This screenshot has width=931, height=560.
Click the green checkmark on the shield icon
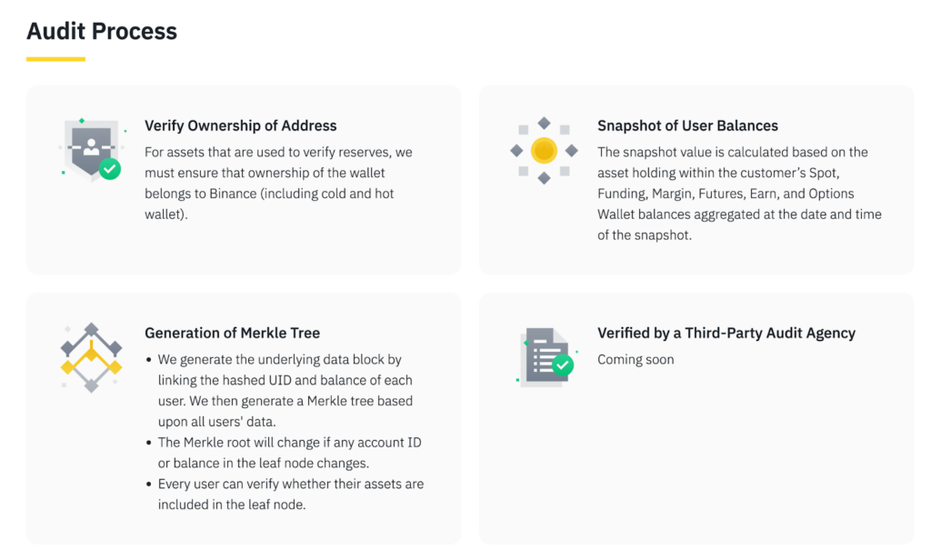(x=110, y=168)
